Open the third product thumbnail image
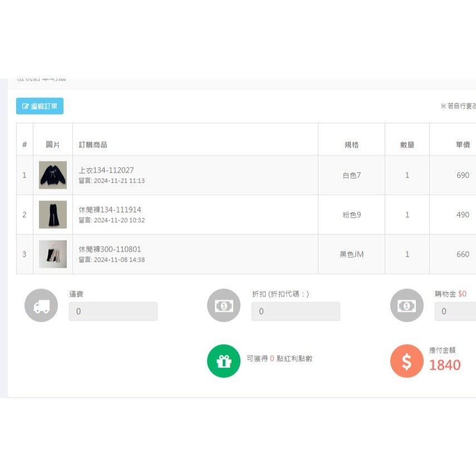This screenshot has width=476, height=476. [53, 254]
